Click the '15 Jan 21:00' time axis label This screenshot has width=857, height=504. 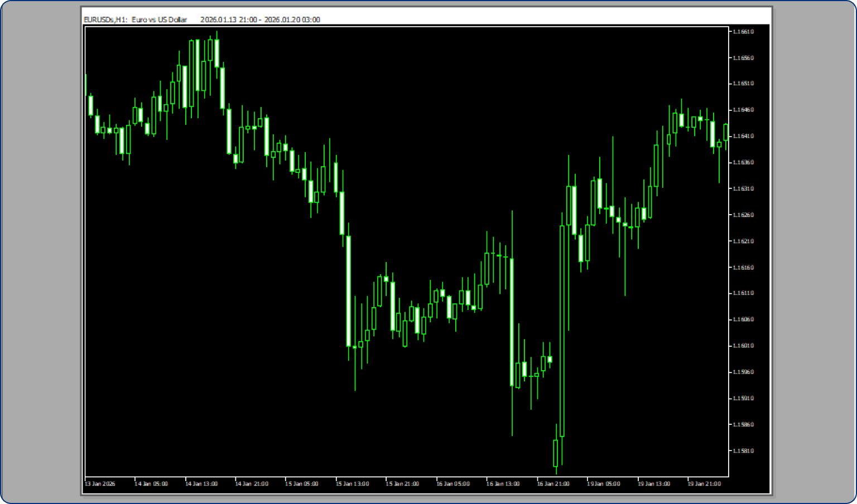402,484
